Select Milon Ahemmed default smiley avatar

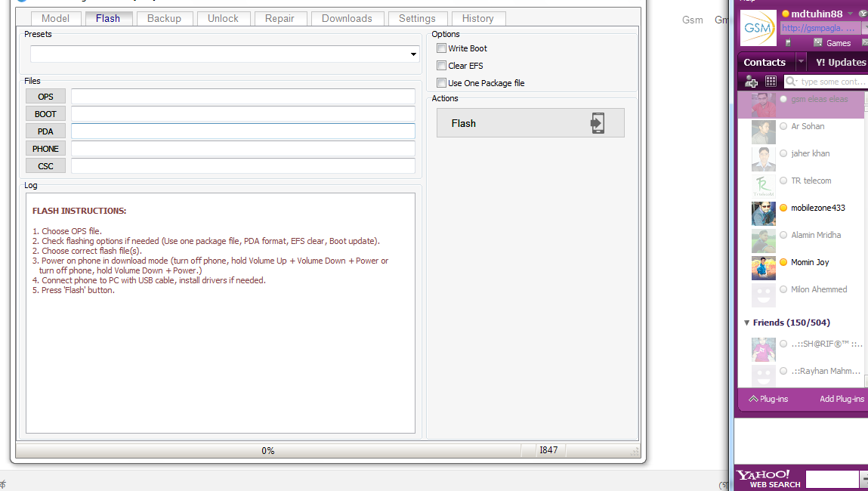(764, 295)
